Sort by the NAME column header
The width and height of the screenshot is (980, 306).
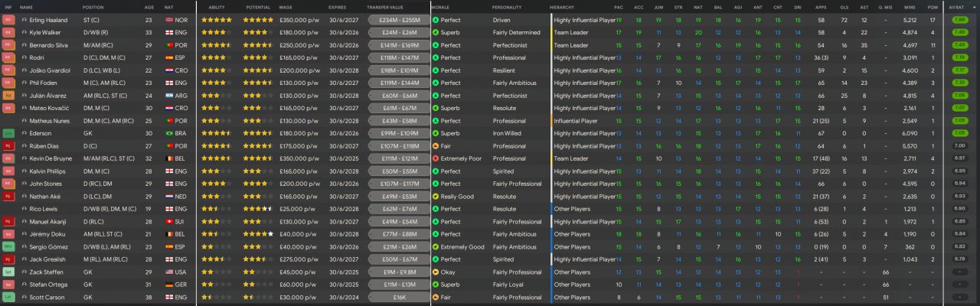27,6
